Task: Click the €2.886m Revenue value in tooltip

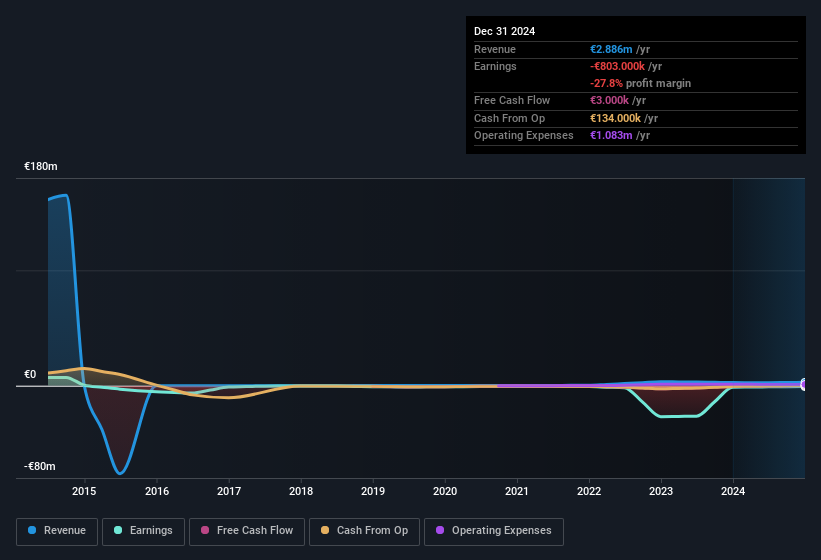Action: click(x=611, y=49)
